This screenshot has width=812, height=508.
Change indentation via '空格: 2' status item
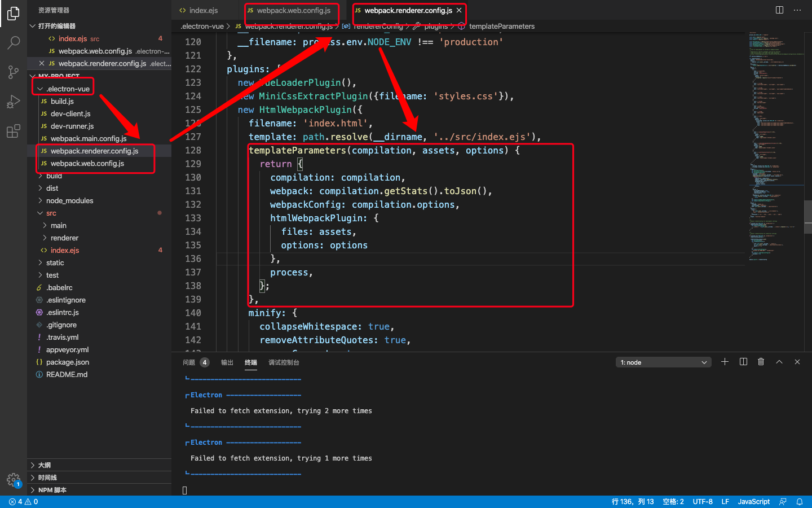point(673,502)
